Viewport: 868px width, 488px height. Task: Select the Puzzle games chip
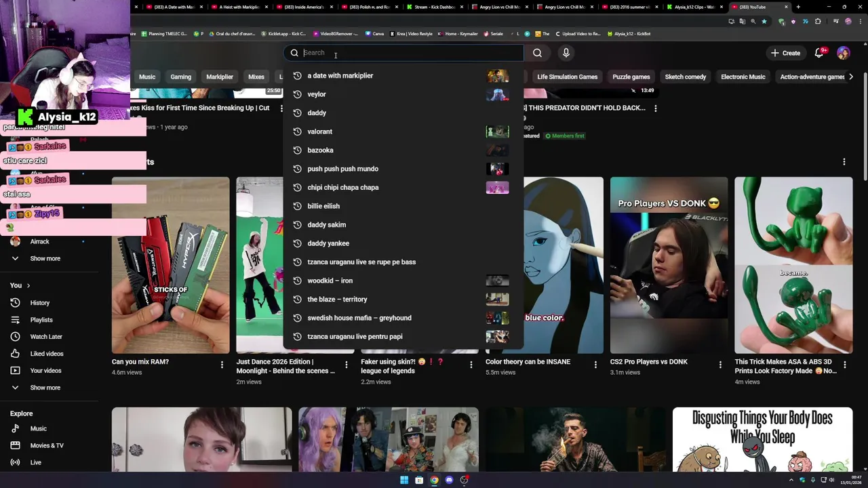(631, 77)
